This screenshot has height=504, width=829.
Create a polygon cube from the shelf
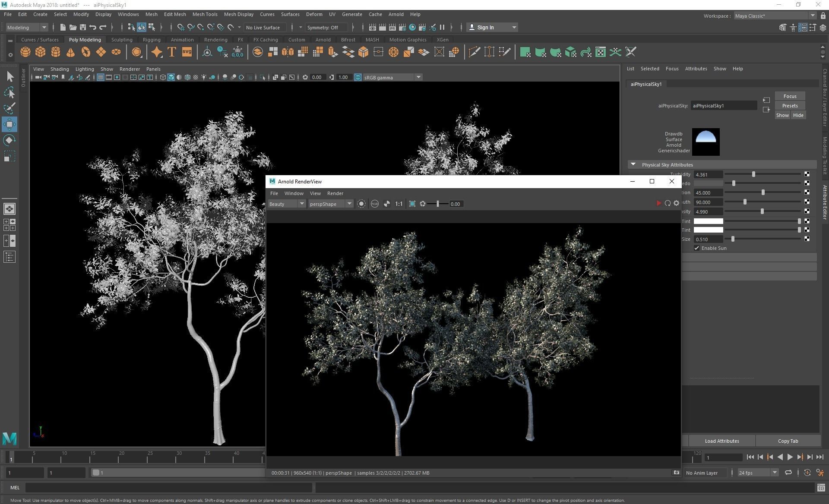point(41,52)
